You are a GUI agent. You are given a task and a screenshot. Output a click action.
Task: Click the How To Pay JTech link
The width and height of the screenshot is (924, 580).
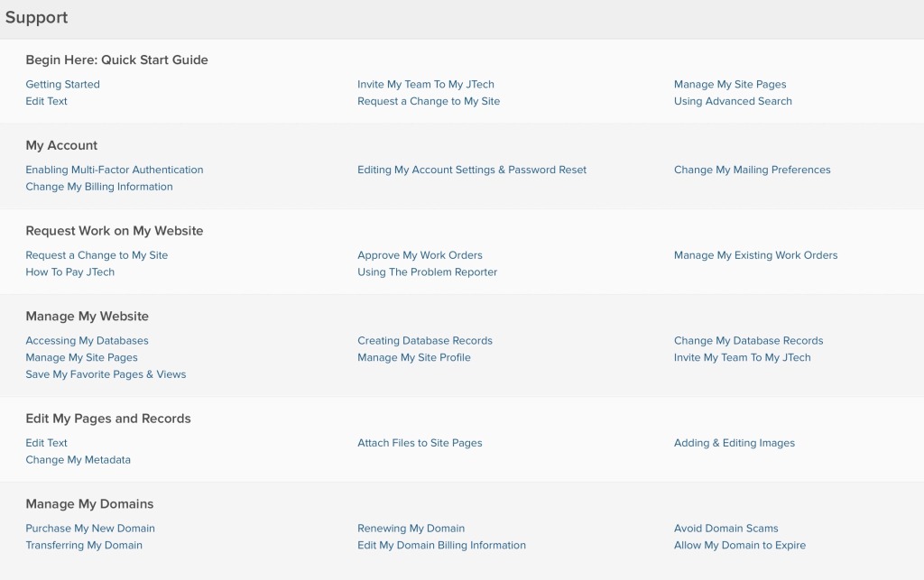coord(70,272)
